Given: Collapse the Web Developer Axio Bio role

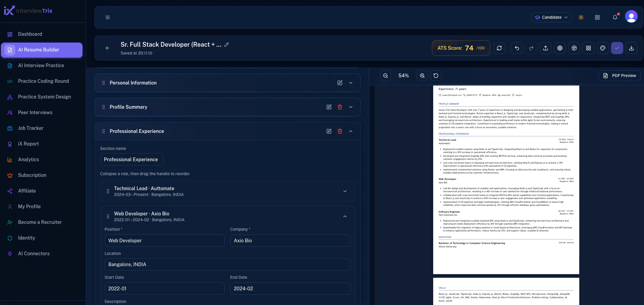Looking at the screenshot, I should [x=345, y=216].
